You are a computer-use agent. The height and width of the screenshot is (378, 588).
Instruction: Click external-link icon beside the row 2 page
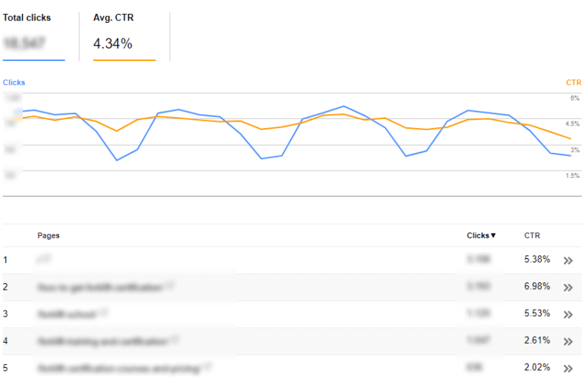coord(169,285)
